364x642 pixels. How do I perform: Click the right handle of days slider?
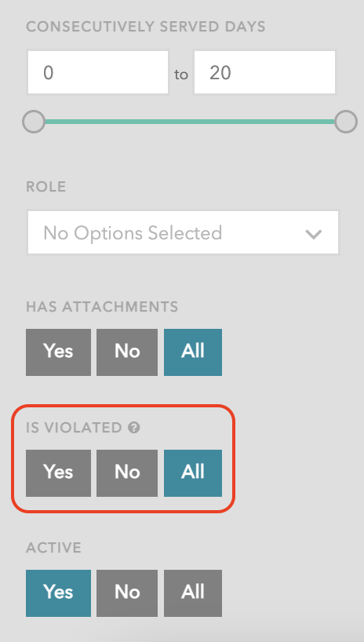pos(346,122)
